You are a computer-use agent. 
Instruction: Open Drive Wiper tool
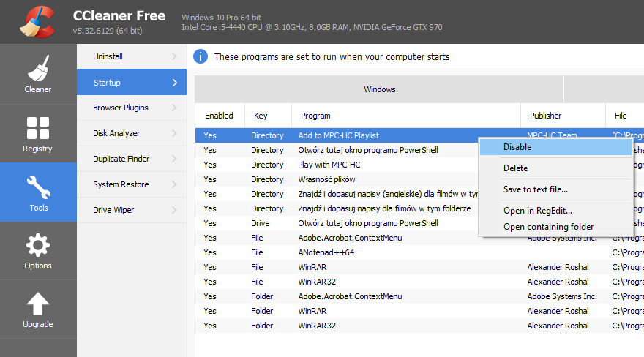point(132,210)
